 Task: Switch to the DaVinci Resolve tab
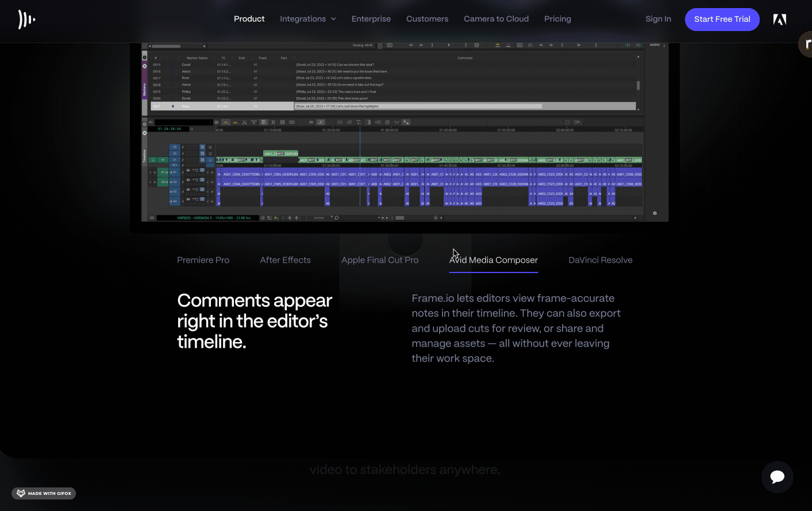tap(601, 260)
